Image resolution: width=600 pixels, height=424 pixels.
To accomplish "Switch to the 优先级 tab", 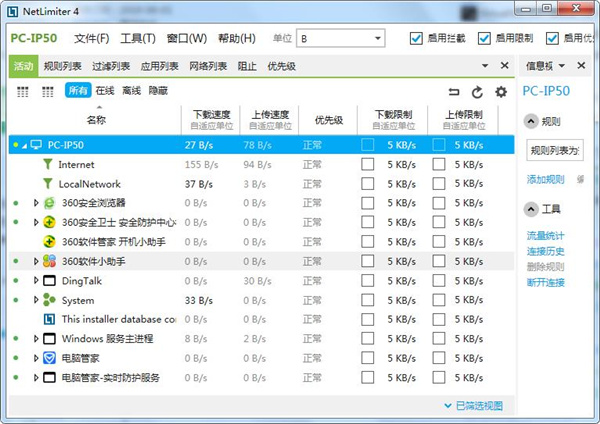I will pos(282,66).
